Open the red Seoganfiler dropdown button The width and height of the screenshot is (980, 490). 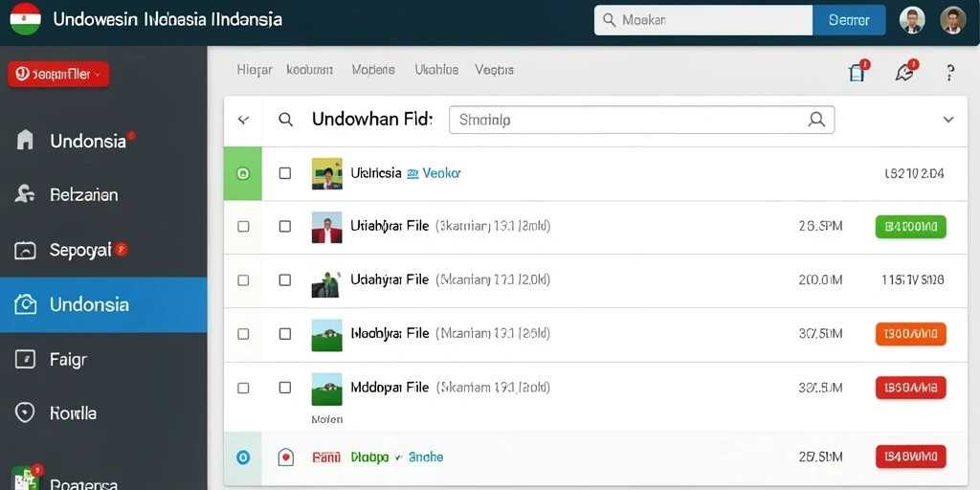(58, 75)
